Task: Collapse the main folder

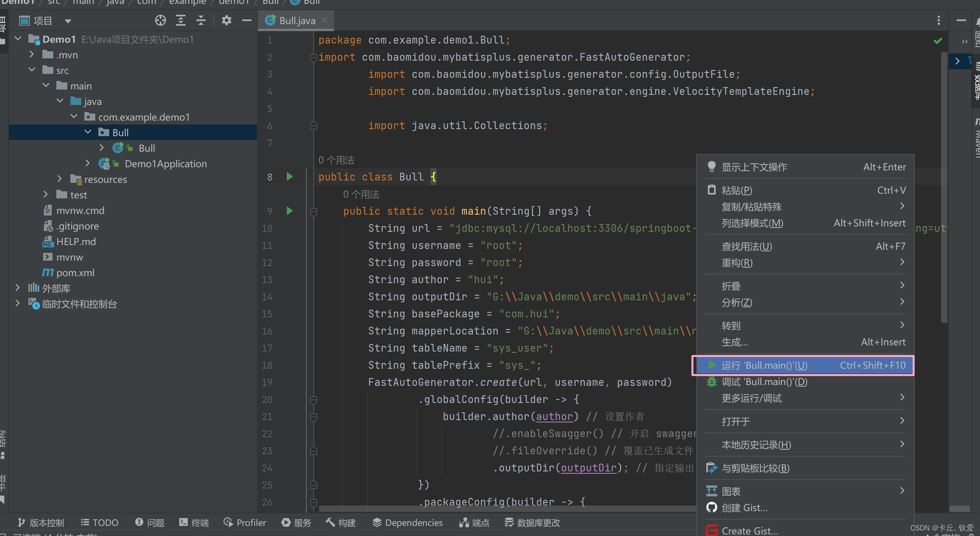Action: pyautogui.click(x=46, y=86)
